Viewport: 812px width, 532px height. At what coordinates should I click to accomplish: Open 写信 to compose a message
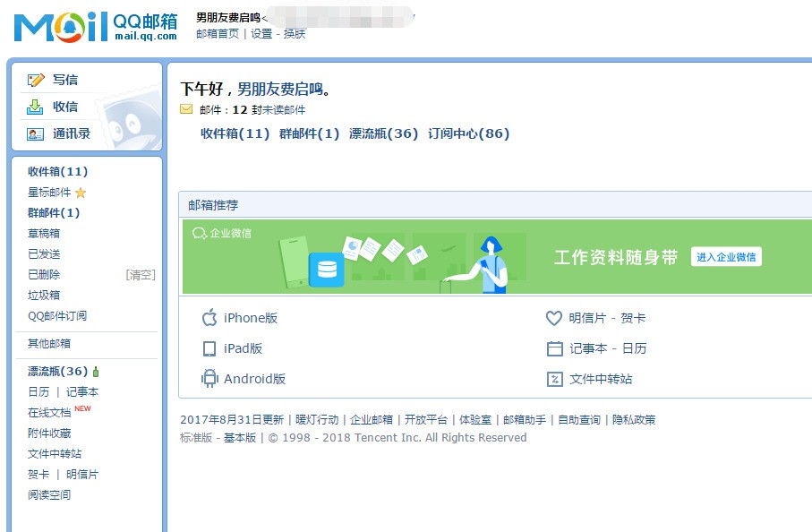point(65,80)
